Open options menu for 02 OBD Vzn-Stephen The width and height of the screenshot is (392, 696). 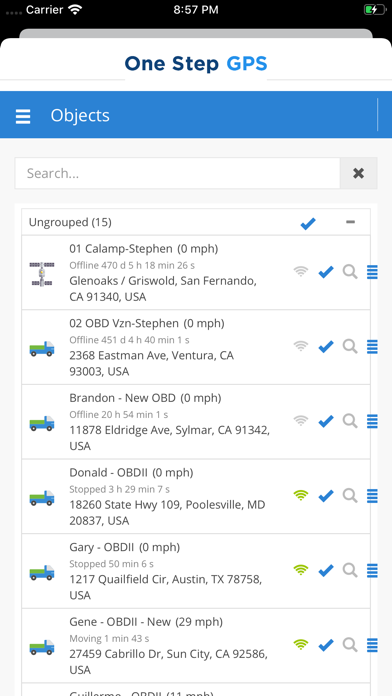[x=372, y=347]
